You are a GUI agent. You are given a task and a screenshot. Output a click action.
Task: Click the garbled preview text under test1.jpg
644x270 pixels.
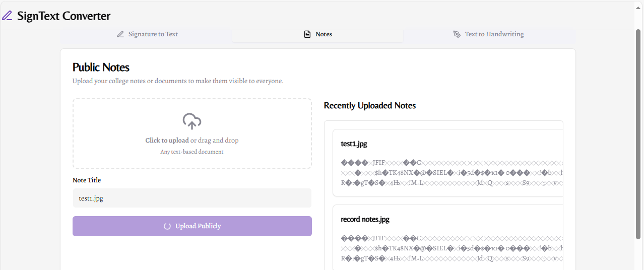[452, 173]
